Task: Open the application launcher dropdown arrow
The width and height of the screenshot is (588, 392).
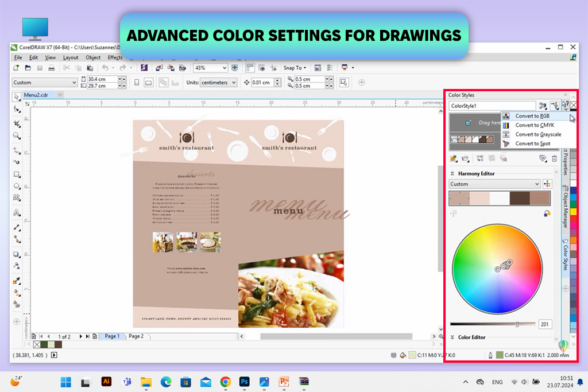Action: coord(353,68)
